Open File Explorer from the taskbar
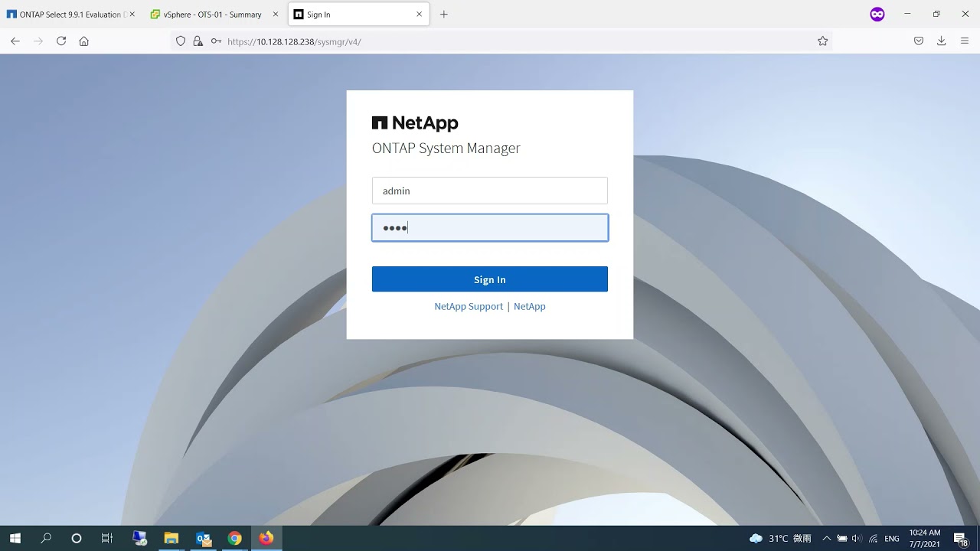 pos(171,539)
